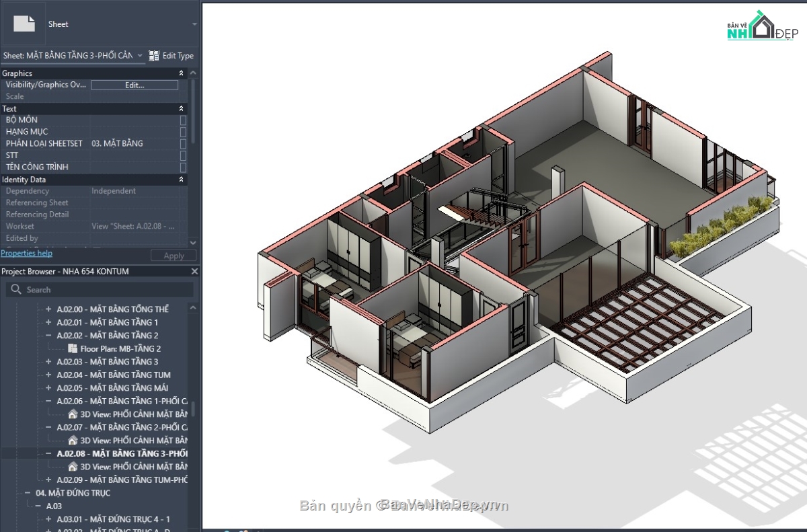The height and width of the screenshot is (532, 807).
Task: Click the TÊN CÔNG TRÌNH value field
Action: 134,167
